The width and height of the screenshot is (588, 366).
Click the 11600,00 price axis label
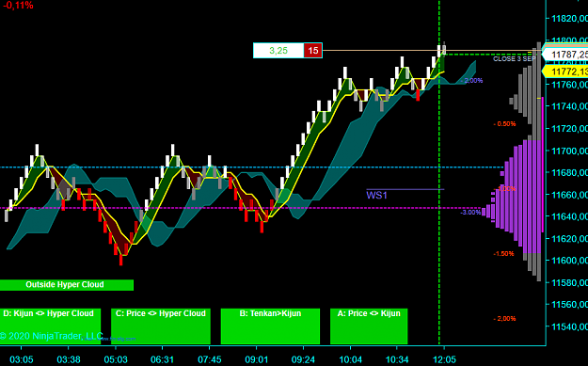pyautogui.click(x=569, y=261)
